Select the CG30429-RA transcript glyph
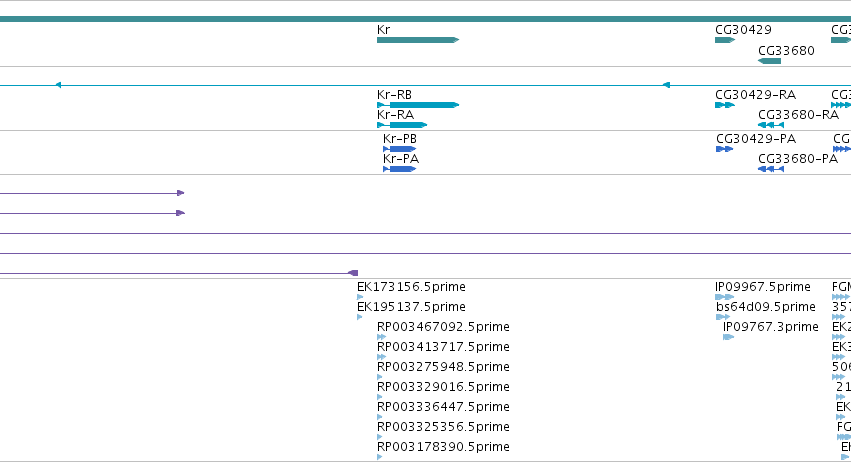The image size is (851, 462). click(725, 105)
